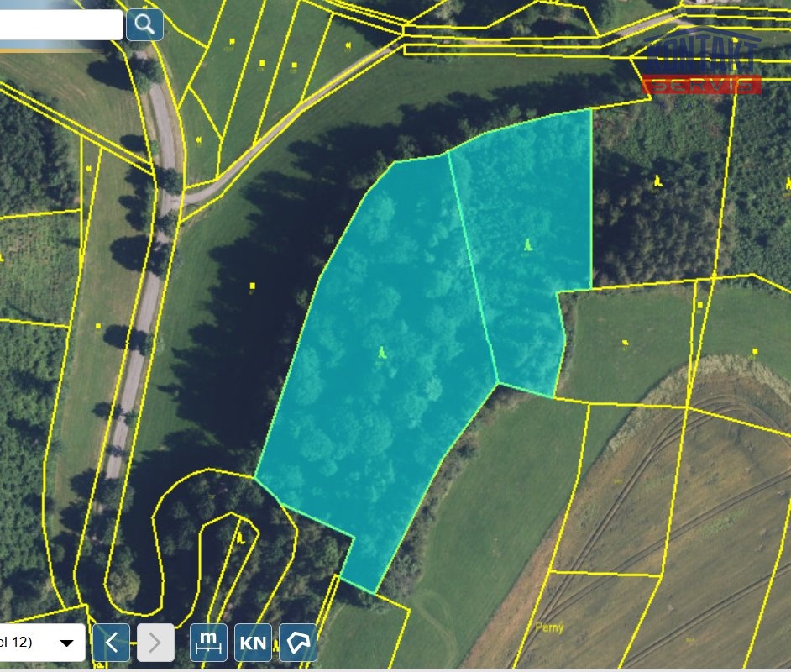Image resolution: width=791 pixels, height=672 pixels.
Task: Go to previous item with left arrow
Action: pos(111,643)
